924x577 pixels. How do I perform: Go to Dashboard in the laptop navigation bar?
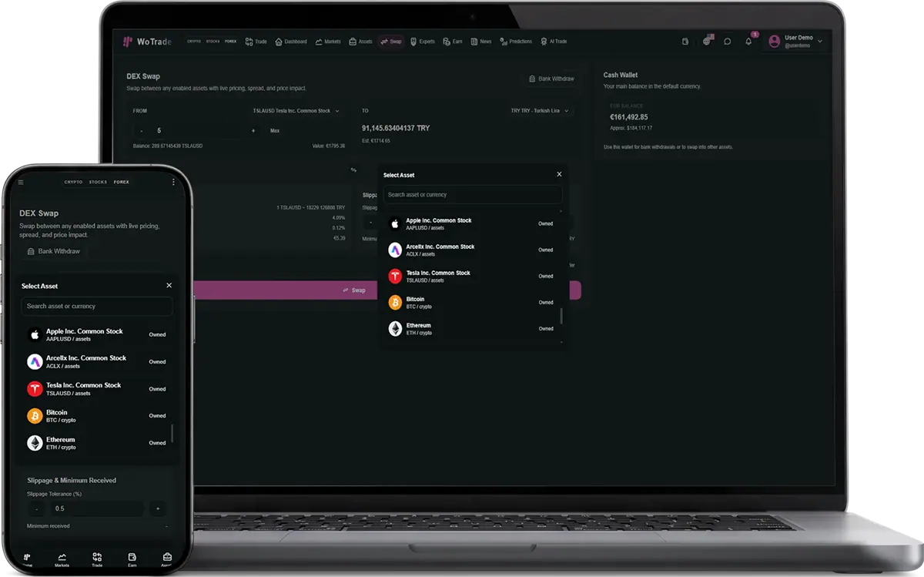[290, 42]
